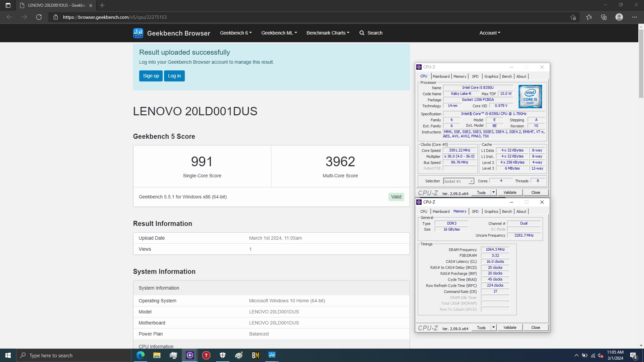The image size is (644, 362).
Task: Open the Socket #1 selection combo box
Action: [x=458, y=181]
